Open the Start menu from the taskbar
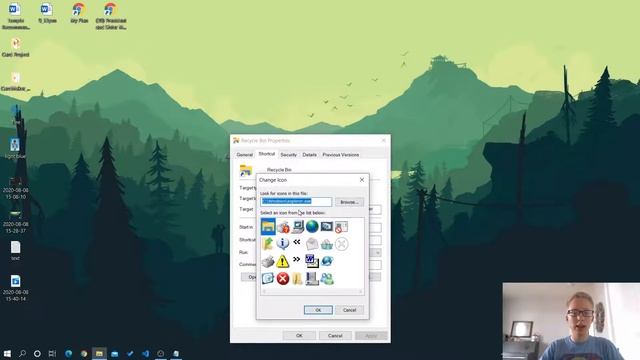 (7, 353)
